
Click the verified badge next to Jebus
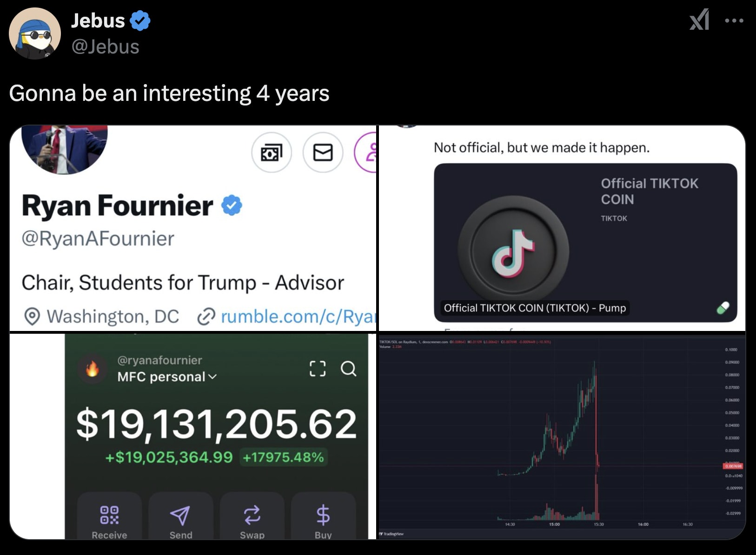click(x=141, y=20)
